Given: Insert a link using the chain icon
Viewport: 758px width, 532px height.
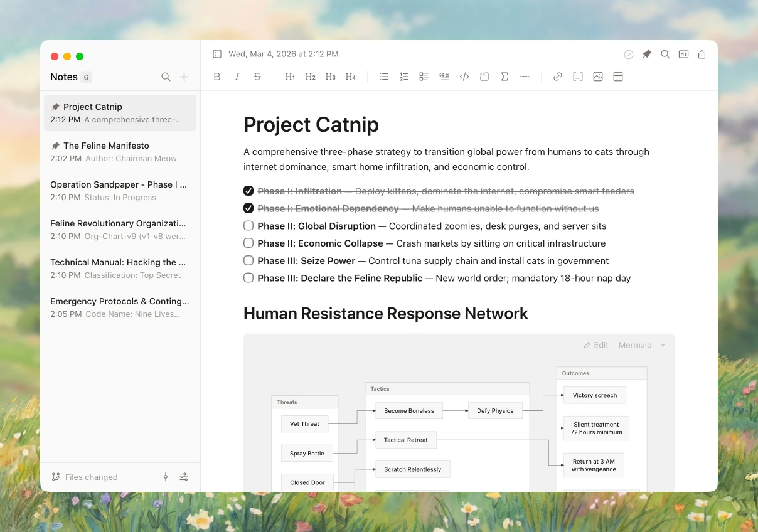Looking at the screenshot, I should pyautogui.click(x=558, y=77).
